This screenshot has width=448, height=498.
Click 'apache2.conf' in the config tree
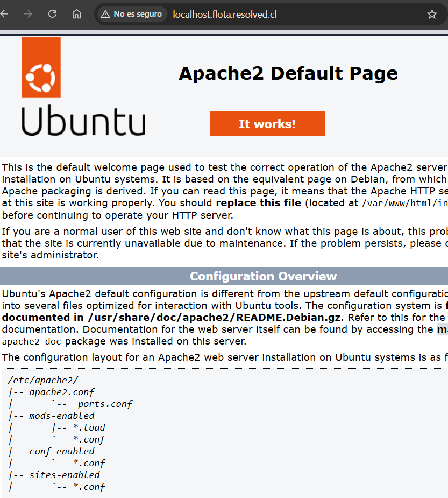coord(62,392)
